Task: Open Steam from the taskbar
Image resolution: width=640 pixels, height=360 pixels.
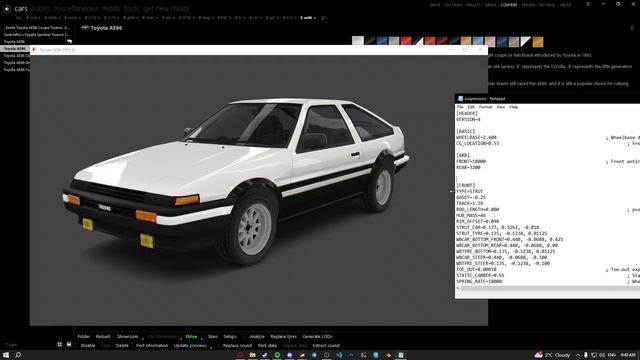Action: (265, 355)
